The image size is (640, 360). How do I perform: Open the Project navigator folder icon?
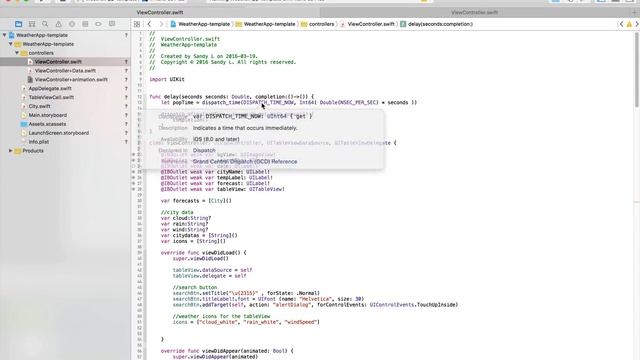click(x=18, y=24)
